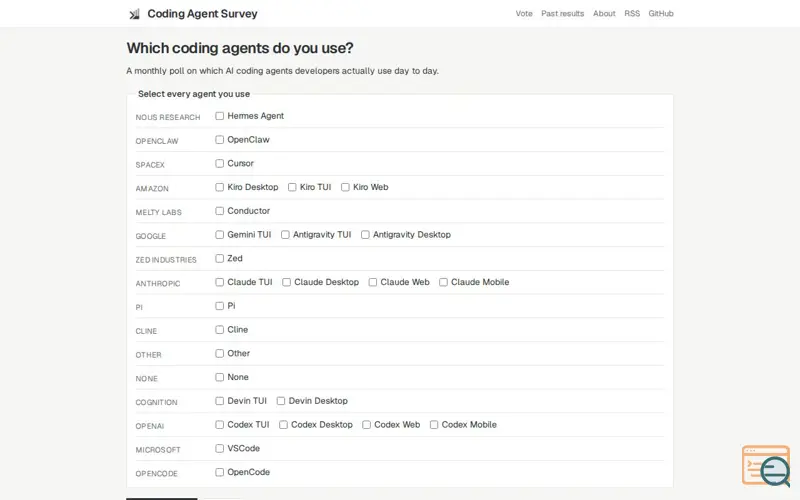Screen dimensions: 800x500
Task: Click the MELTY LABS vendor label
Action: [x=158, y=212]
